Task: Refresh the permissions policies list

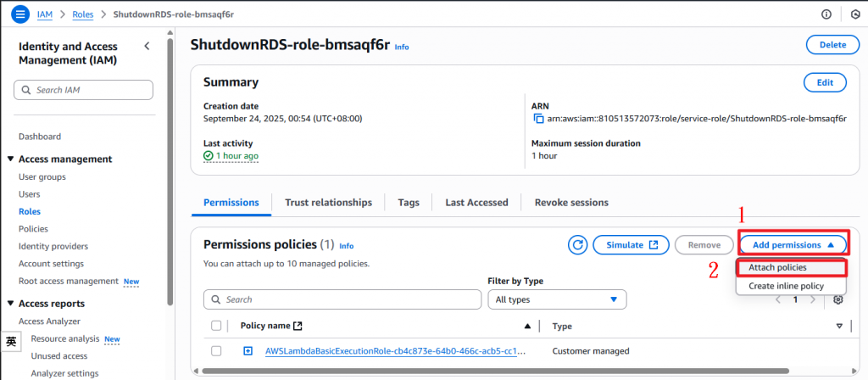Action: (x=578, y=245)
